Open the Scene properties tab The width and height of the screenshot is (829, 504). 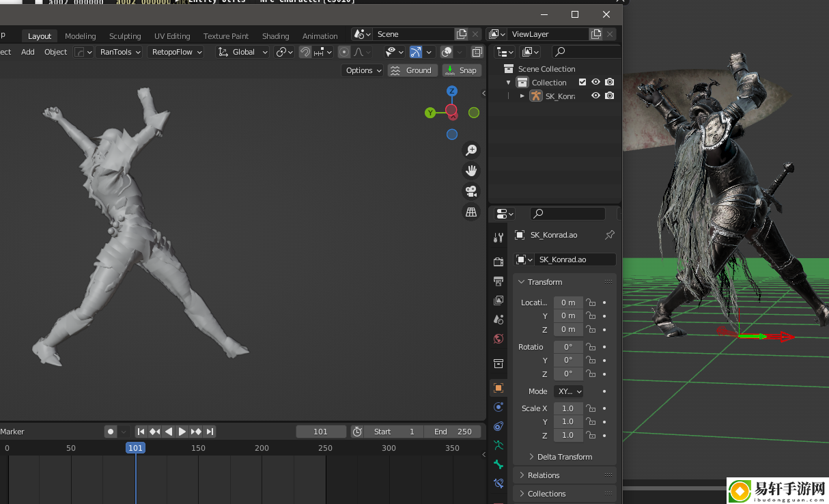498,319
